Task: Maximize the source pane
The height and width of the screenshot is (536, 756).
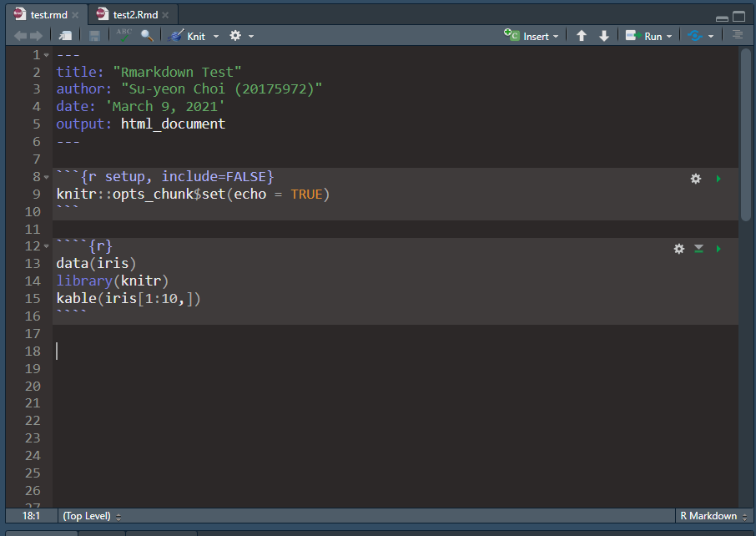Action: [739, 17]
